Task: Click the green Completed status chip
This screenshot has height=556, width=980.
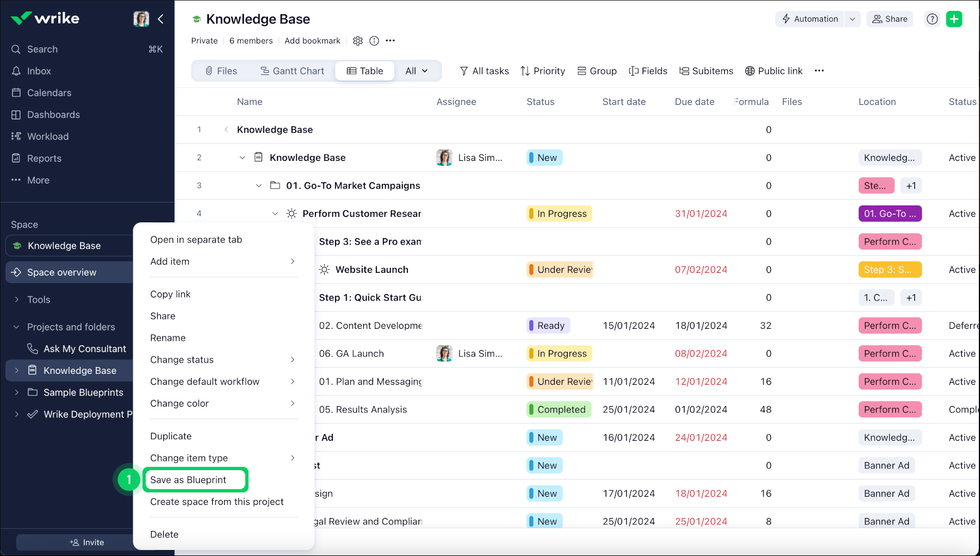Action: point(559,409)
